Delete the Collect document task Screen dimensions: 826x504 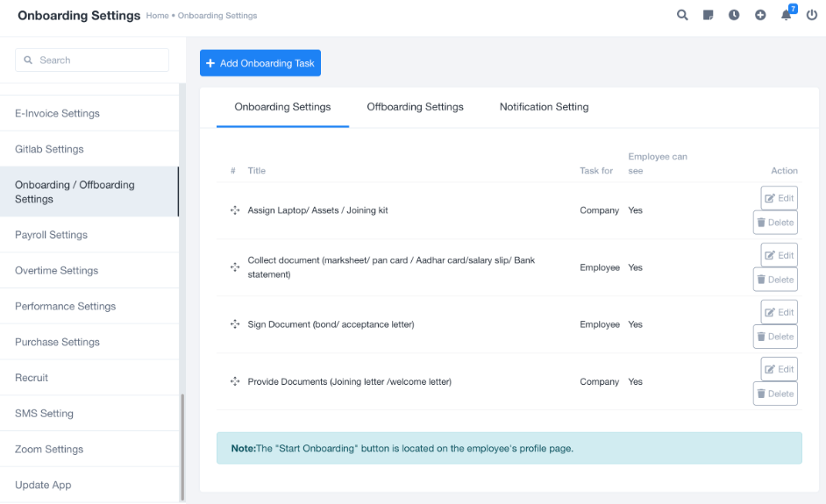pos(775,280)
